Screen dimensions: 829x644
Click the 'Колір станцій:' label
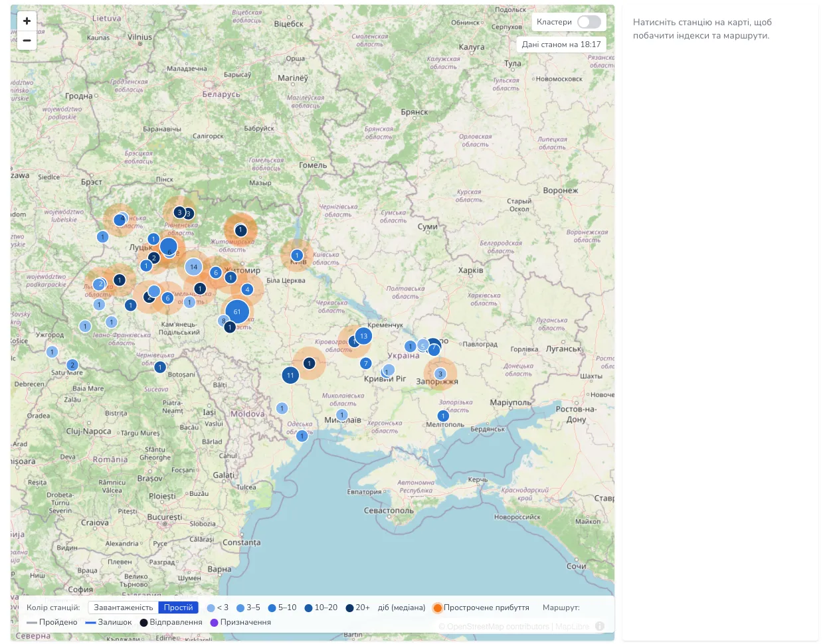53,607
